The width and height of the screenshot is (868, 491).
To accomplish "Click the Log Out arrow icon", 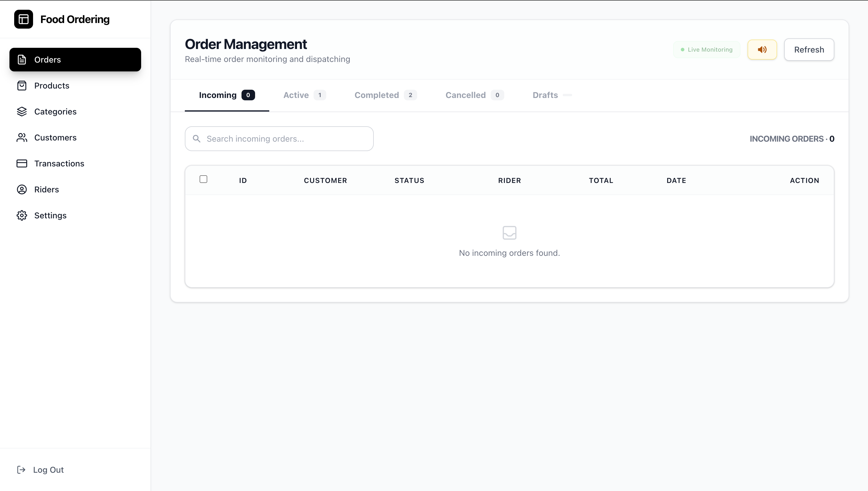I will (21, 470).
